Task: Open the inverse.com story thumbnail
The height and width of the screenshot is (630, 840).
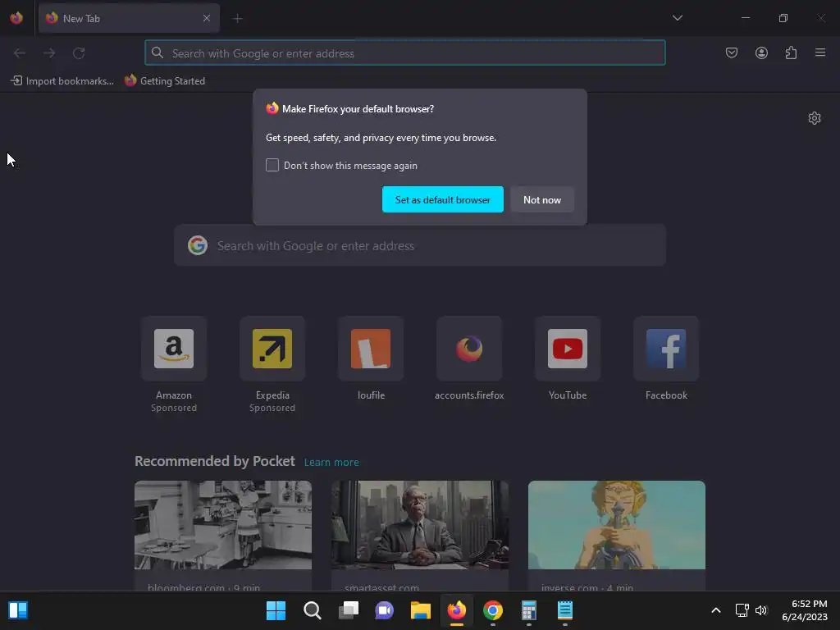Action: tap(617, 525)
